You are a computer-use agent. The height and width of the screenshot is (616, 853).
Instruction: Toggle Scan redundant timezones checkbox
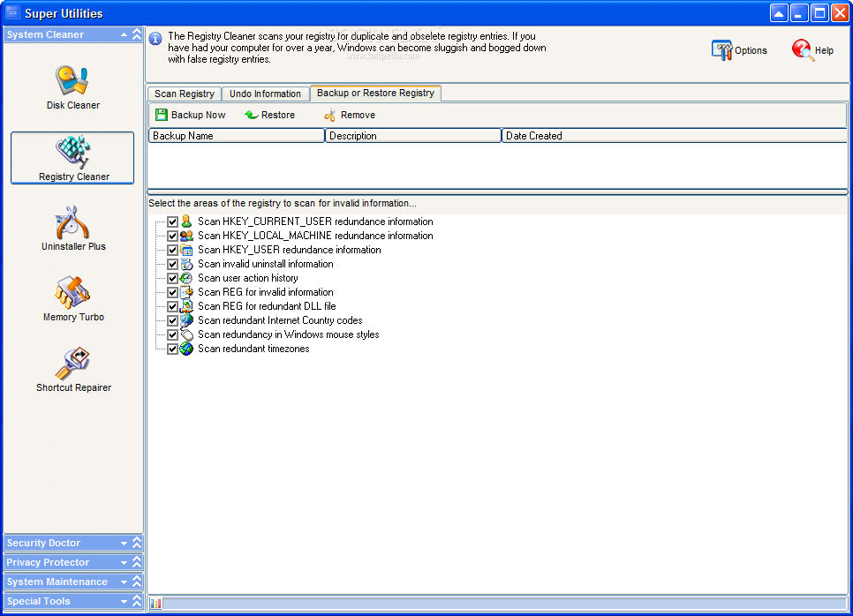pyautogui.click(x=172, y=349)
